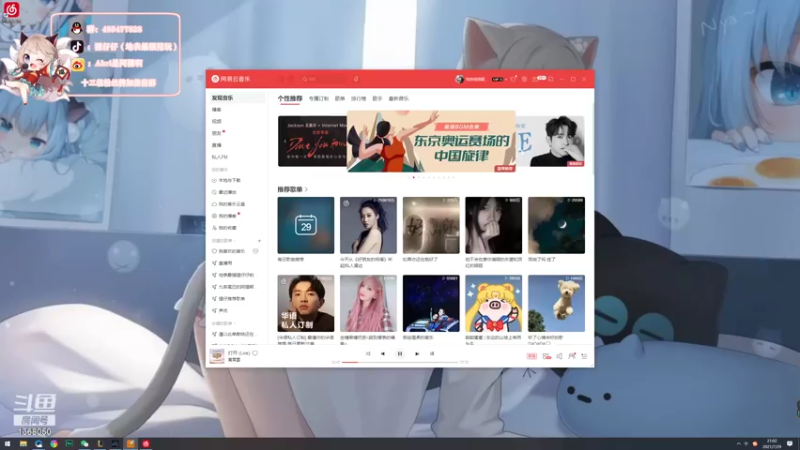Viewport: 800px width, 450px height.
Task: Play the previous track
Action: coord(383,354)
